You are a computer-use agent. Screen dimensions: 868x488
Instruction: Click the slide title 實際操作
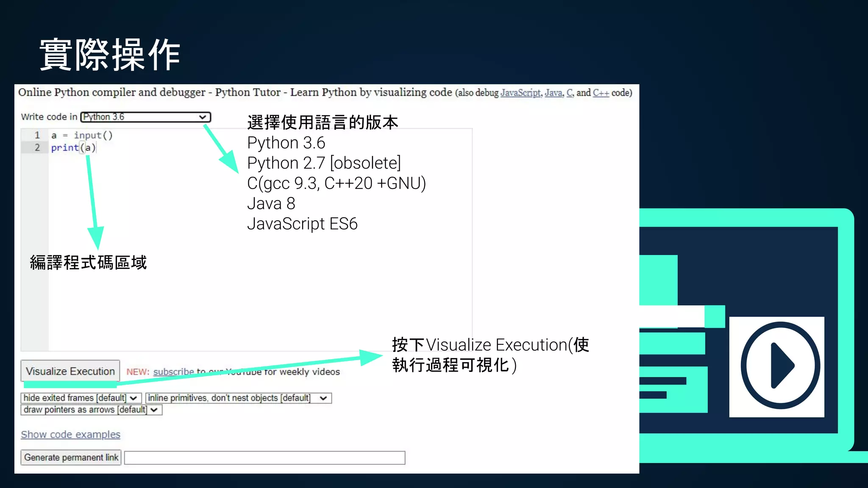(x=110, y=54)
